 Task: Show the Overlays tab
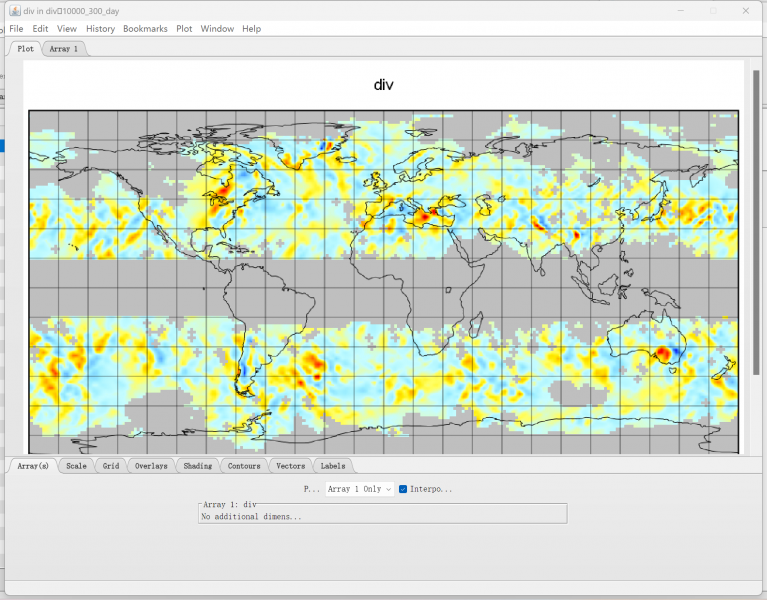click(151, 466)
